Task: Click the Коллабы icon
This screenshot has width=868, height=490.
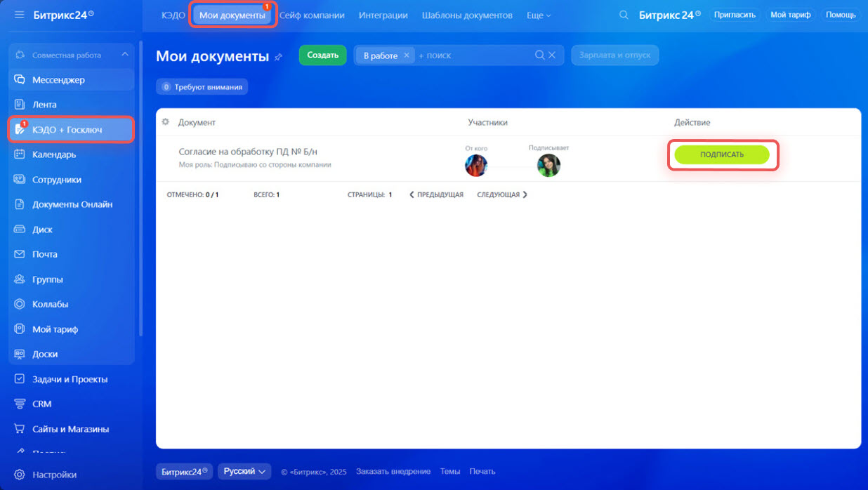Action: tap(20, 304)
